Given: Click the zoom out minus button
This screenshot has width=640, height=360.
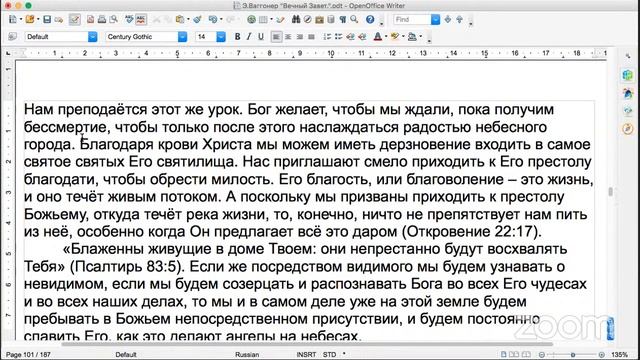Looking at the screenshot, I should click(542, 355).
